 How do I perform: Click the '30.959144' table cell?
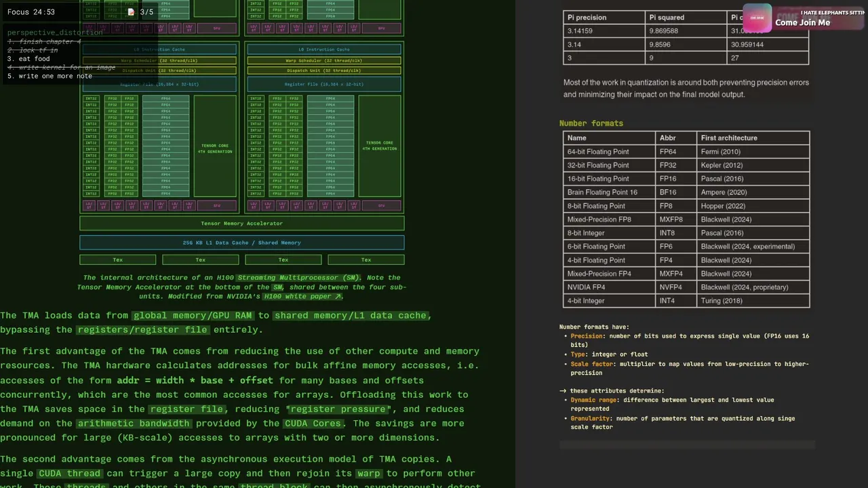tap(768, 44)
